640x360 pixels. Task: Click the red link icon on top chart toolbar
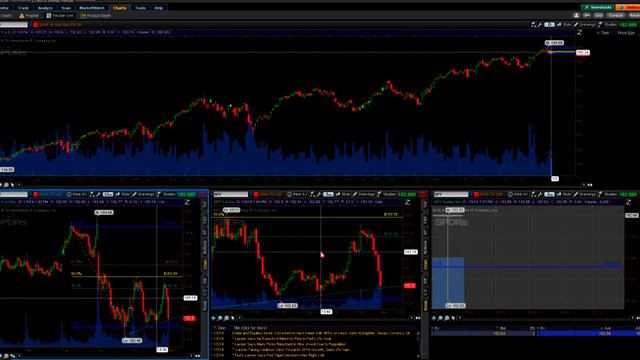point(36,25)
